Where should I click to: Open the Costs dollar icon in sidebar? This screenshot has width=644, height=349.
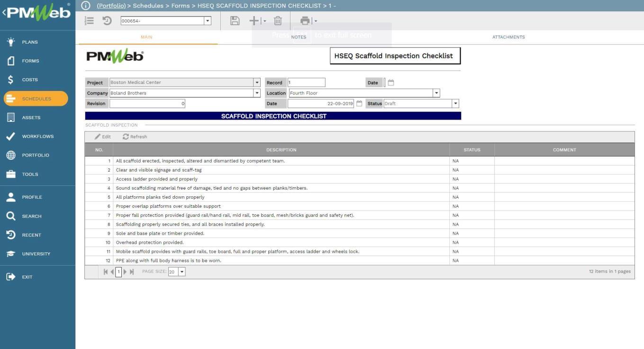click(11, 80)
